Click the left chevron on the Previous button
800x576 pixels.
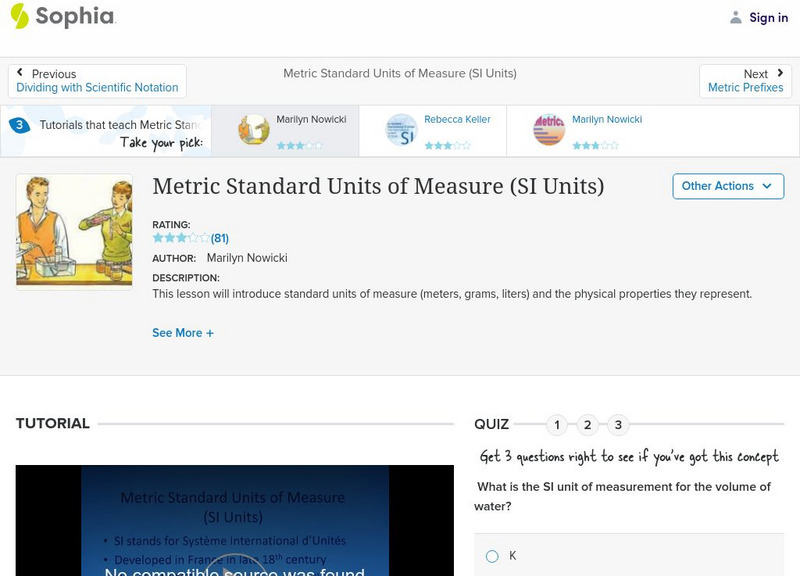(x=22, y=72)
